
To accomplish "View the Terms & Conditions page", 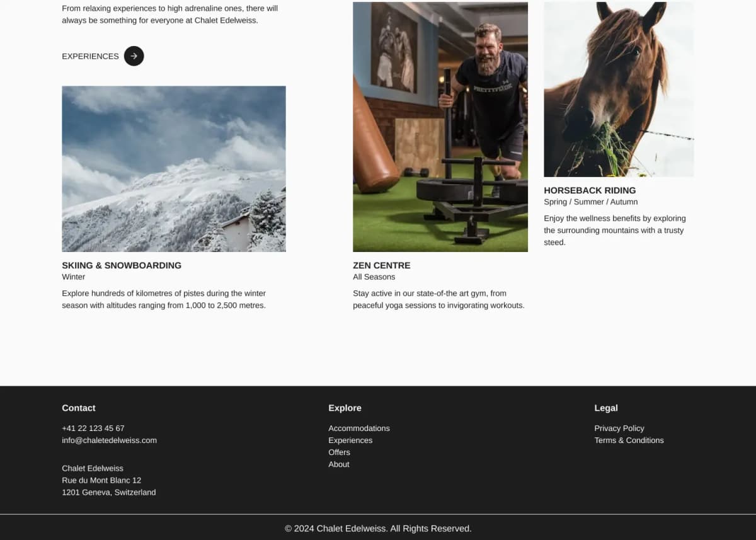I will [629, 440].
